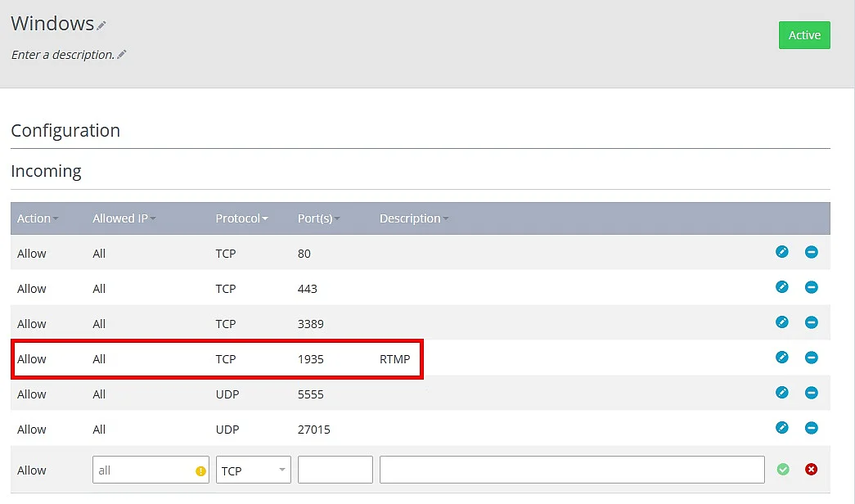Delete the TCP port 443 rule
This screenshot has width=855, height=504.
pyautogui.click(x=812, y=287)
